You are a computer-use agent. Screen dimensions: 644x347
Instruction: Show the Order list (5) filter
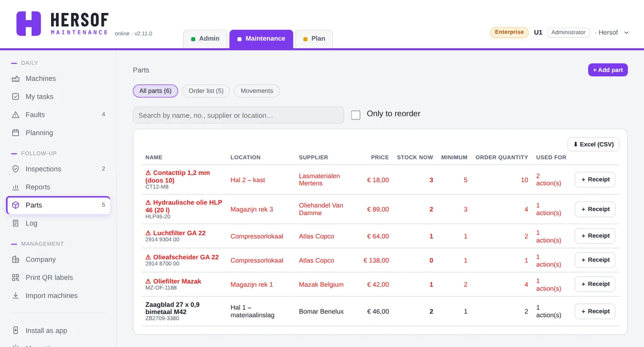click(x=206, y=91)
